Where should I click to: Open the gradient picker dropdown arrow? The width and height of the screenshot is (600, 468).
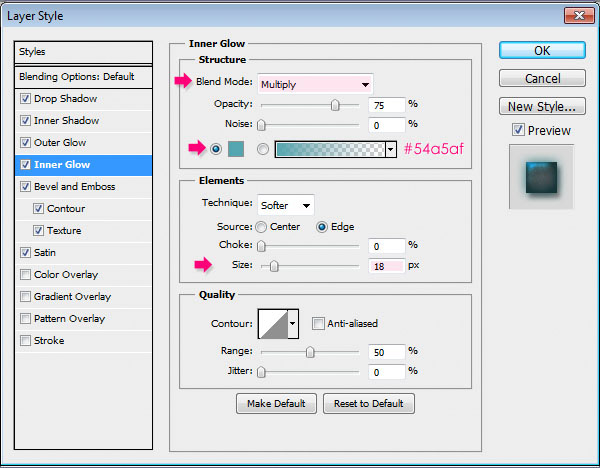point(391,150)
